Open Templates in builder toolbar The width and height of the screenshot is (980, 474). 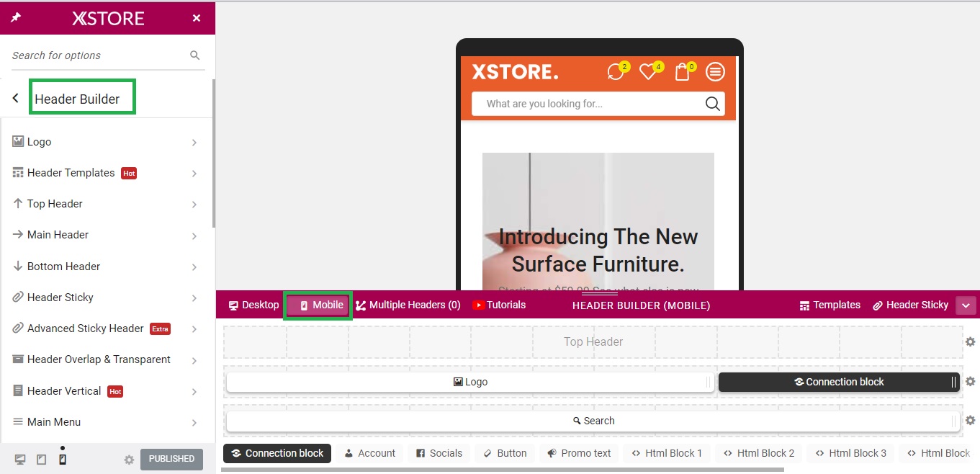830,305
